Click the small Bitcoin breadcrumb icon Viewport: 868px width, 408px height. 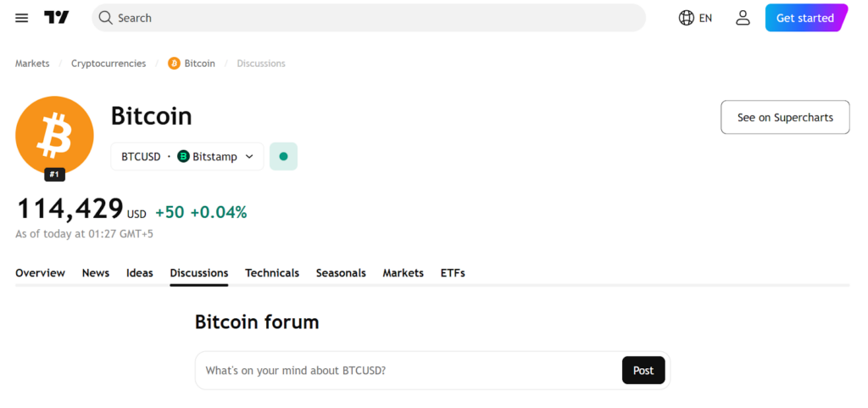click(x=174, y=64)
